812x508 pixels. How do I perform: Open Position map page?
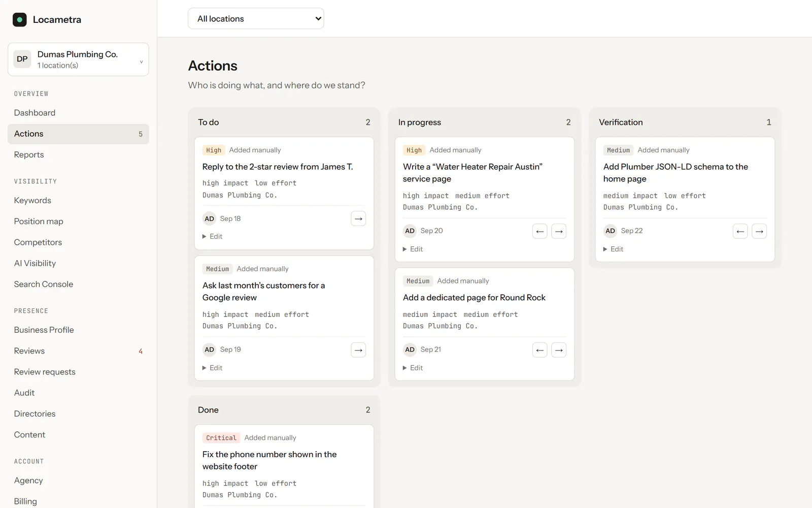coord(78,221)
